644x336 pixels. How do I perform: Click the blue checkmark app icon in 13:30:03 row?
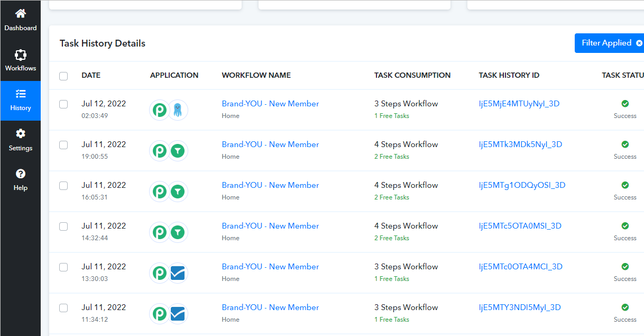178,273
